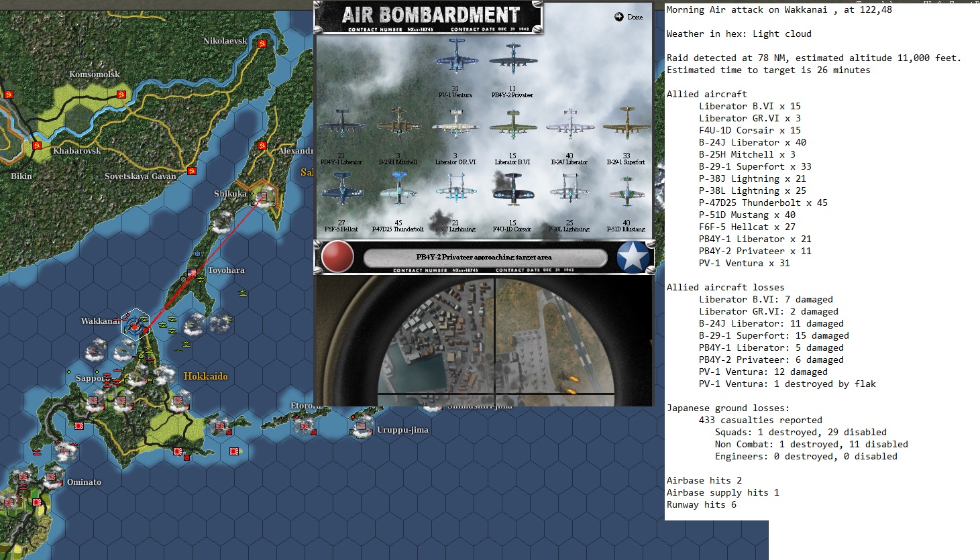Select the Toyohara base flag icon
980x560 pixels.
193,273
